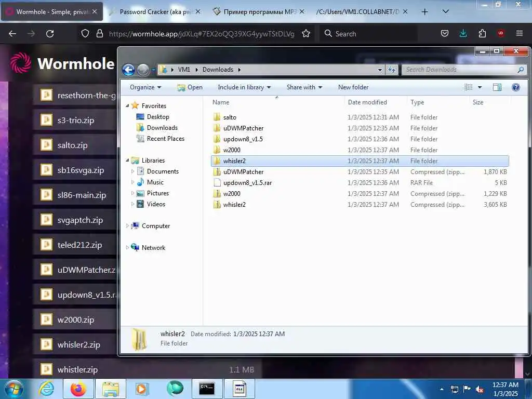Click the New folder button
532x399 pixels.
(353, 87)
